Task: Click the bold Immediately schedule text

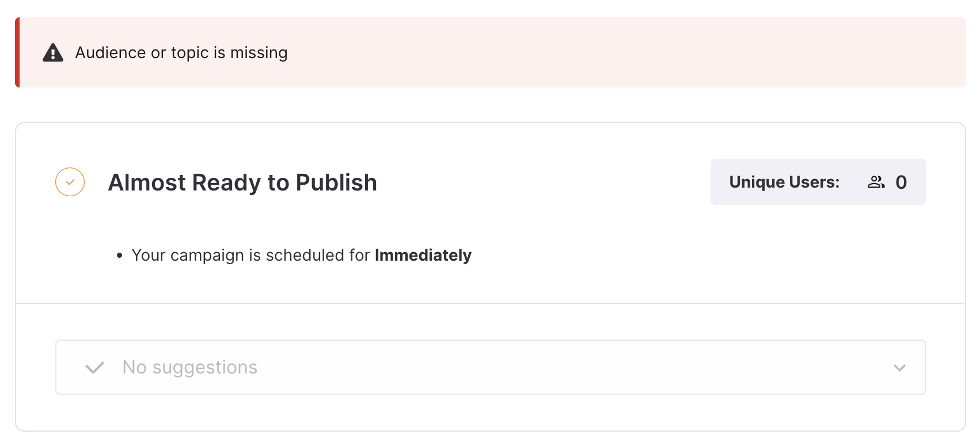Action: coord(423,255)
